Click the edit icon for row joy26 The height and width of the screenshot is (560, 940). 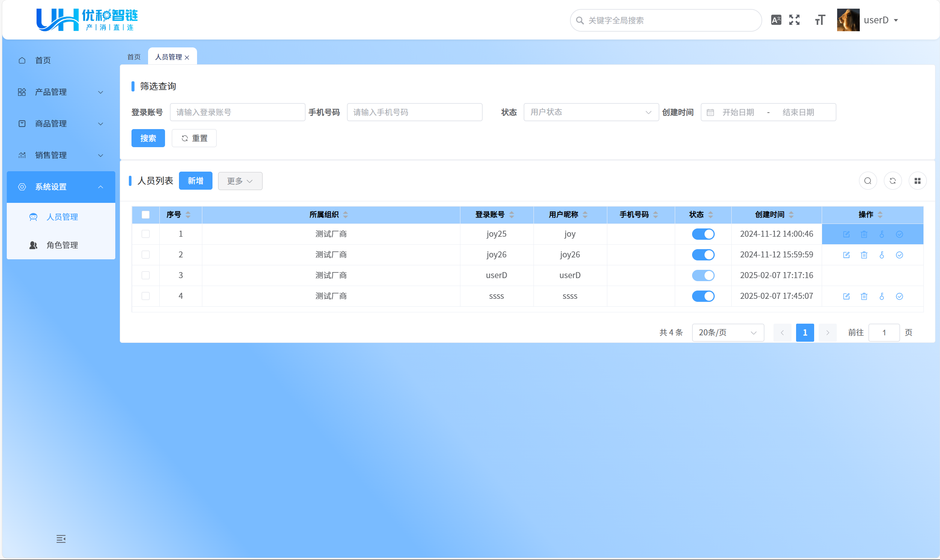click(x=846, y=255)
